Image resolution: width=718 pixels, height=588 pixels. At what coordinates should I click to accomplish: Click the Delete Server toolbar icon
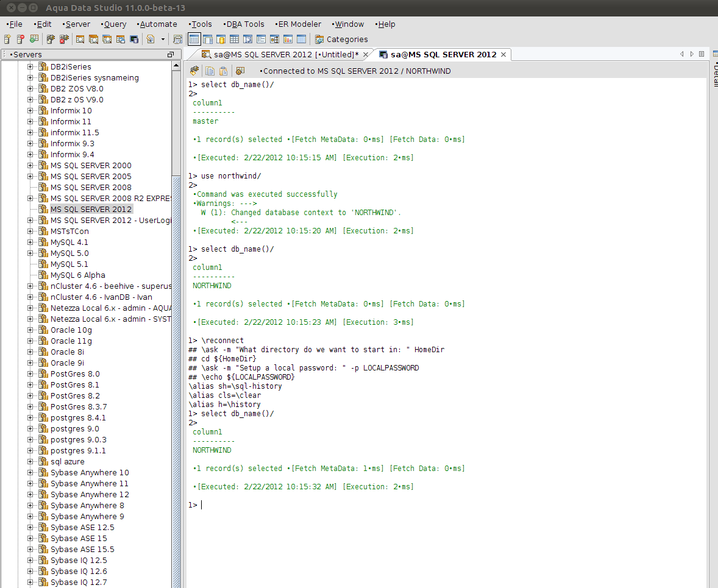point(21,40)
